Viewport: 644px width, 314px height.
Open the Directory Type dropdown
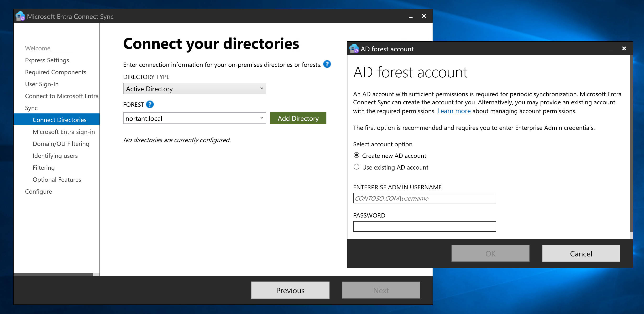[194, 89]
